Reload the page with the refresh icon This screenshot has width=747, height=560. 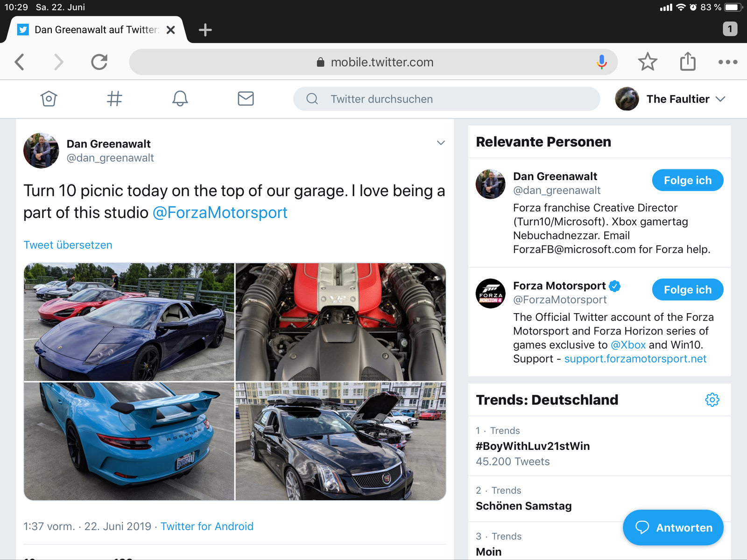point(99,62)
